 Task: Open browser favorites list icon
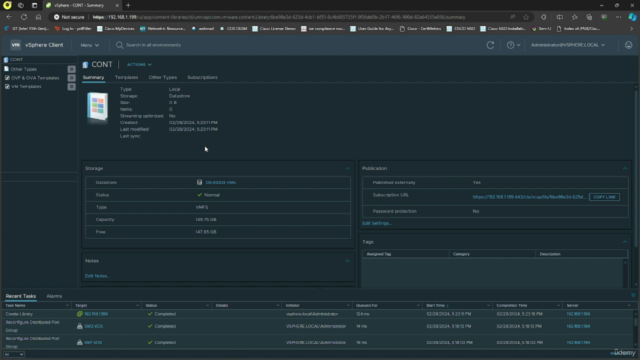coord(574,17)
